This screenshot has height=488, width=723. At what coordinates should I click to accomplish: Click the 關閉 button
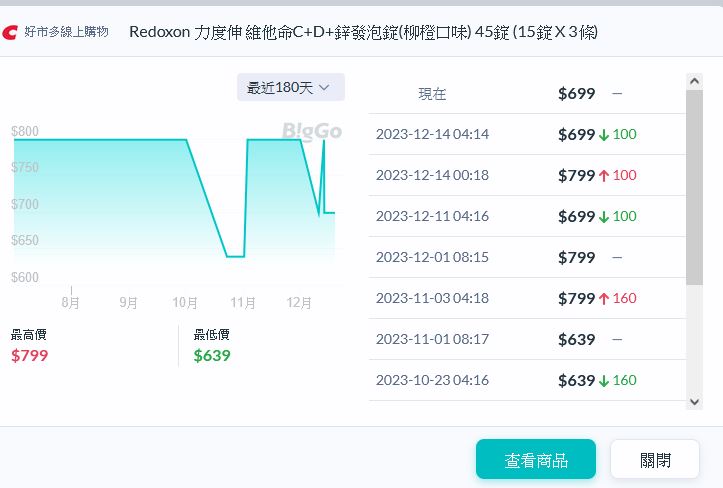tap(655, 460)
